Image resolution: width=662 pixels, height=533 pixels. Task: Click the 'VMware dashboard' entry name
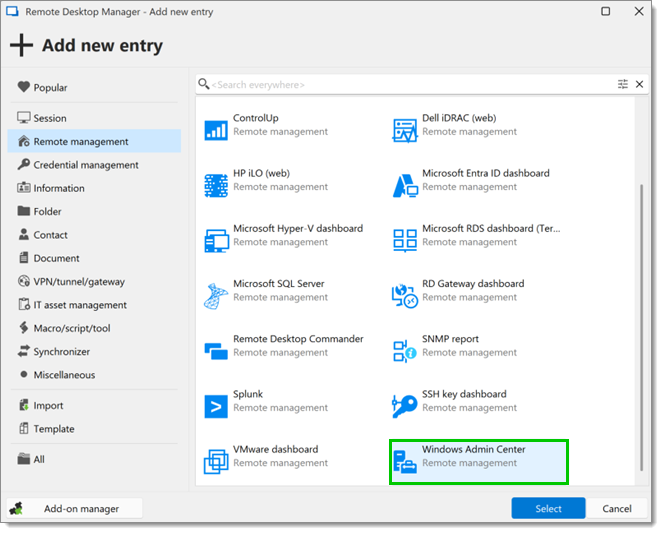tap(276, 449)
